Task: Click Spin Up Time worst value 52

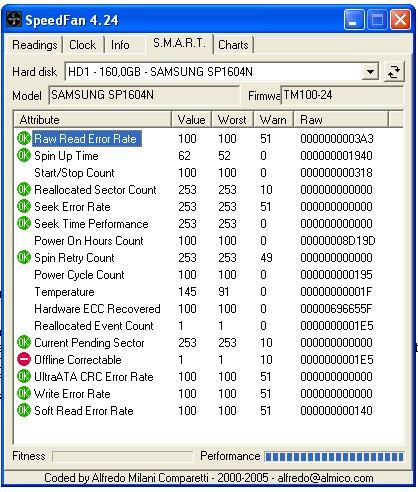Action: (224, 155)
